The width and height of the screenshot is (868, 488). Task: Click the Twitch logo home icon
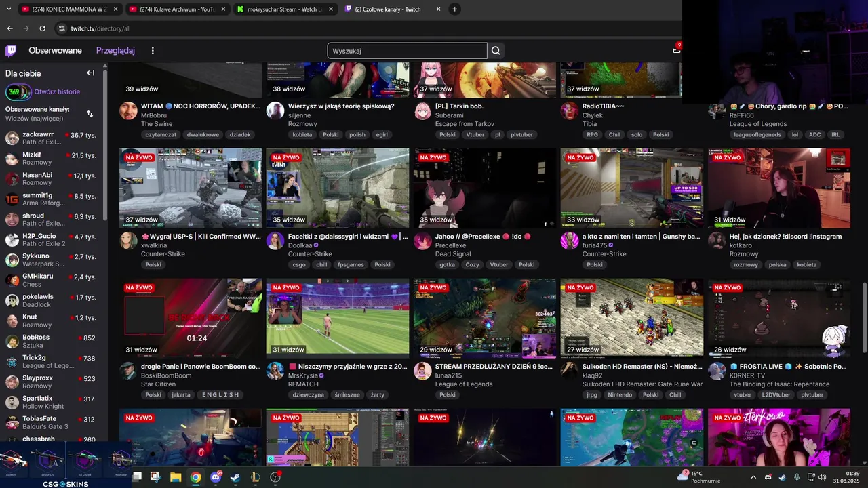(11, 51)
